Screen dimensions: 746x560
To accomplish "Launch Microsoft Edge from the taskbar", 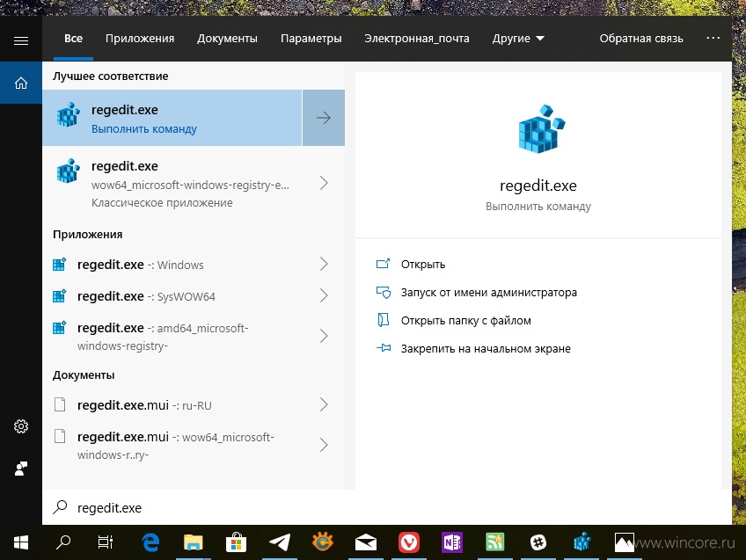I will coord(150,542).
